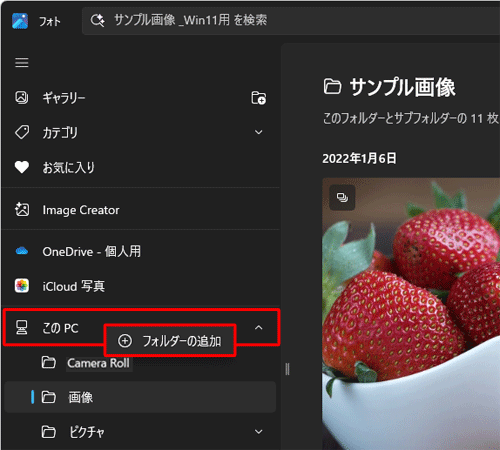Open the strawberry photo thumbnail
Screen dimensions: 500x450
[x=411, y=314]
